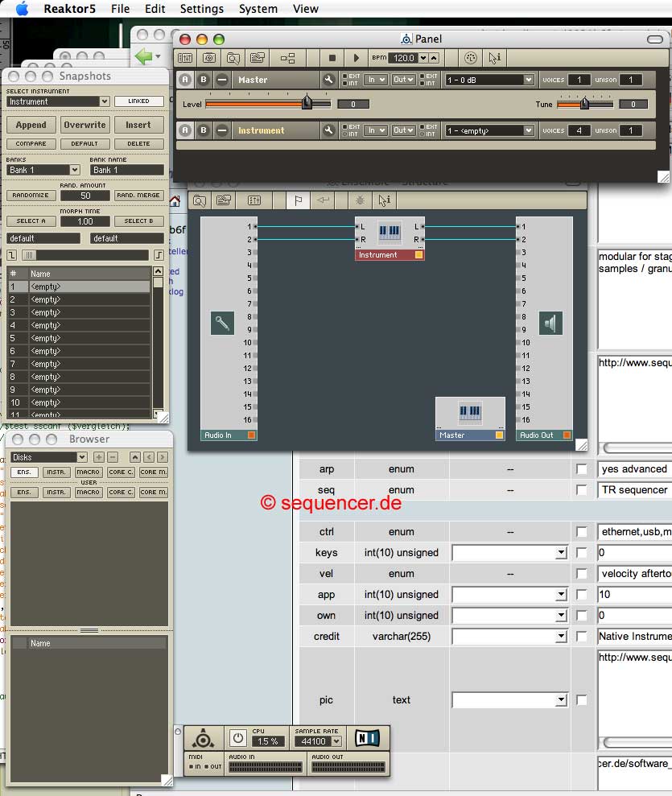Click the Rand. Amount field showing 50
This screenshot has height=796, width=672.
[x=85, y=196]
